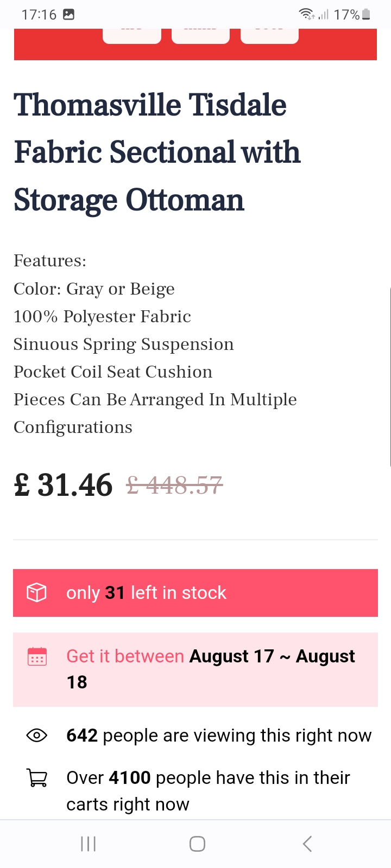The height and width of the screenshot is (868, 391).
Task: Go back using the back navigation arrow
Action: tap(307, 844)
